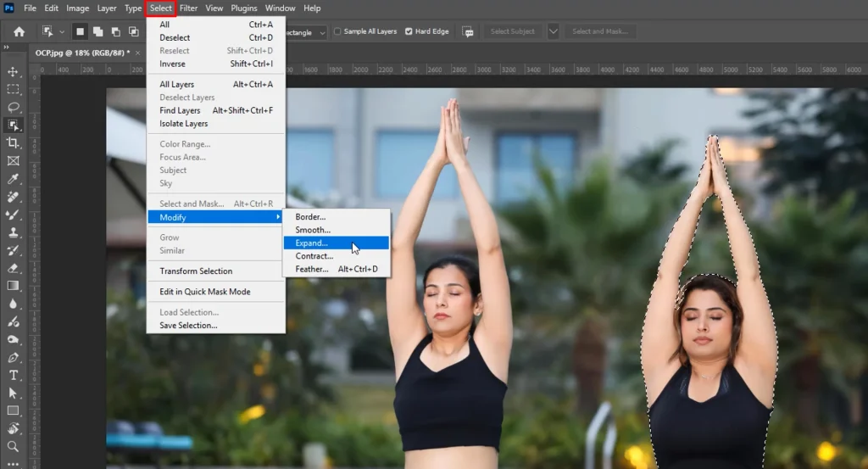Choose Edit in Quick Mask Mode

[216, 291]
